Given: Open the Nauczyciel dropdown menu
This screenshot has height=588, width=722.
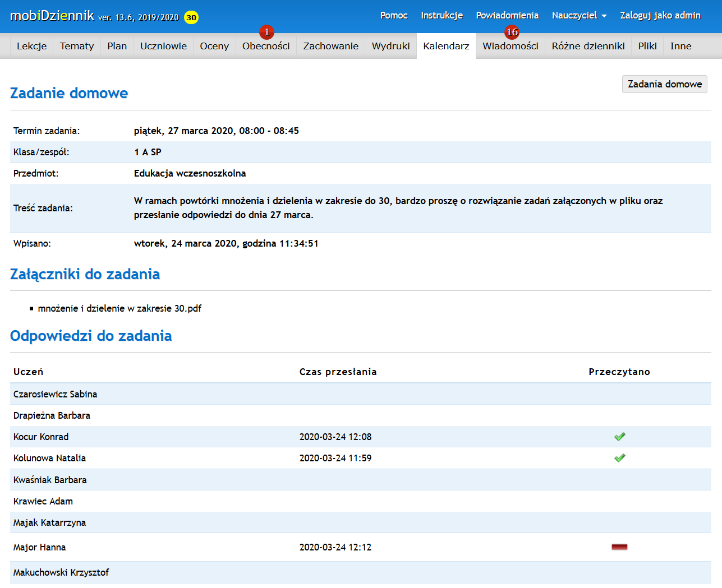Looking at the screenshot, I should tap(579, 16).
